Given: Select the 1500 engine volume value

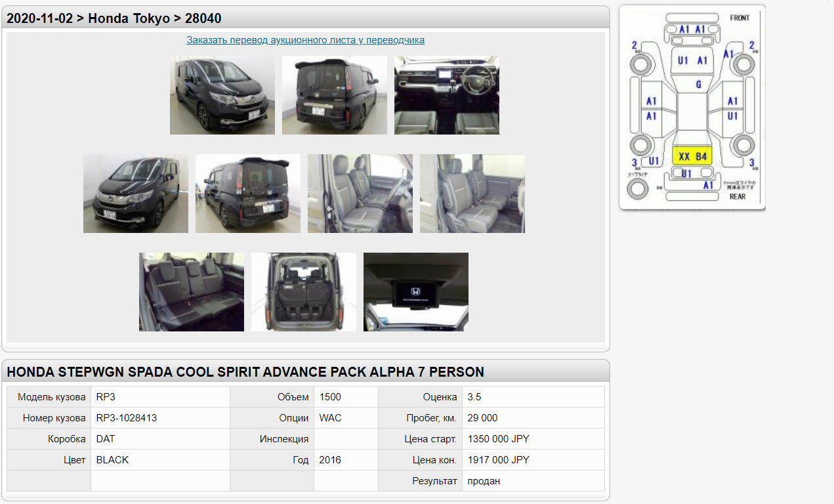Looking at the screenshot, I should point(330,397).
